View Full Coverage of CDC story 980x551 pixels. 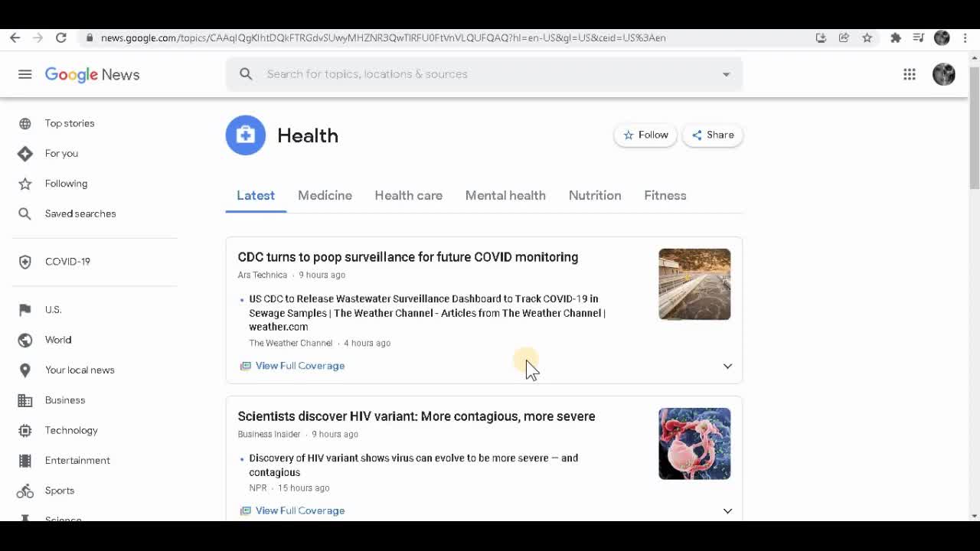click(x=292, y=366)
